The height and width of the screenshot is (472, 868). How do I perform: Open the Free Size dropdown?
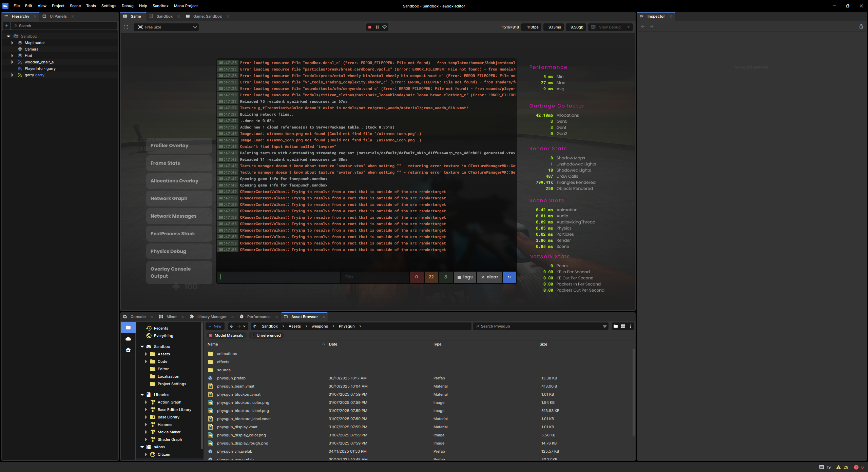tap(166, 27)
